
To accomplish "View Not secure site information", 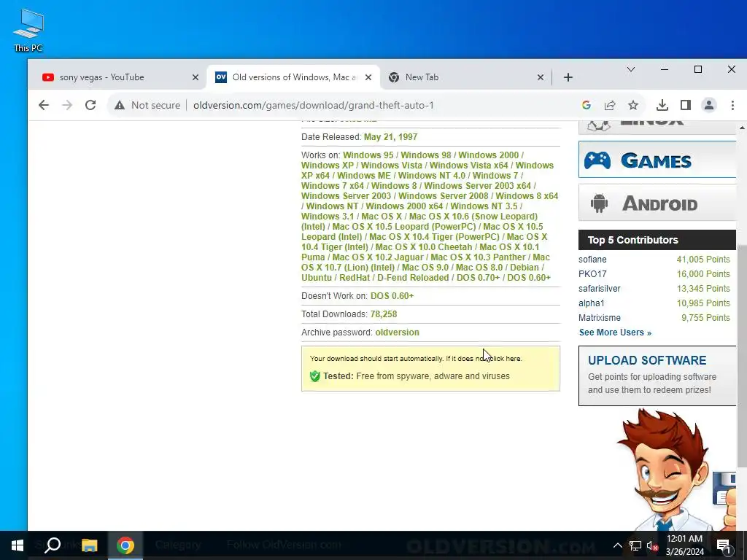I will 147,105.
